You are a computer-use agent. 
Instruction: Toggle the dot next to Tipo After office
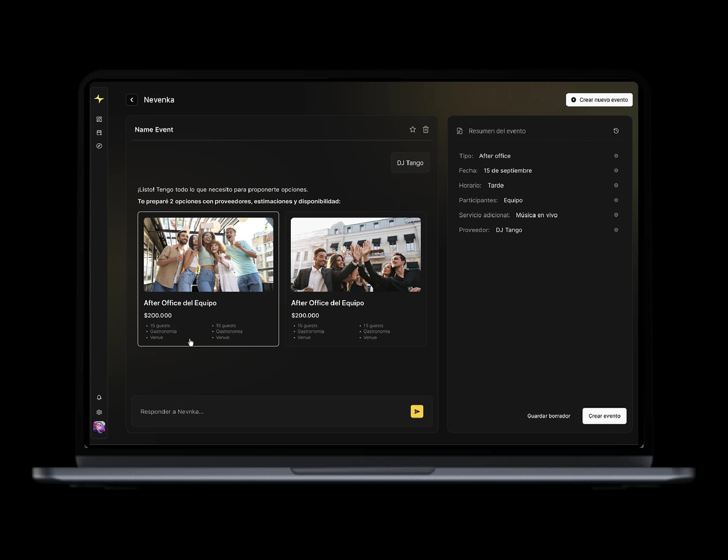pyautogui.click(x=616, y=156)
